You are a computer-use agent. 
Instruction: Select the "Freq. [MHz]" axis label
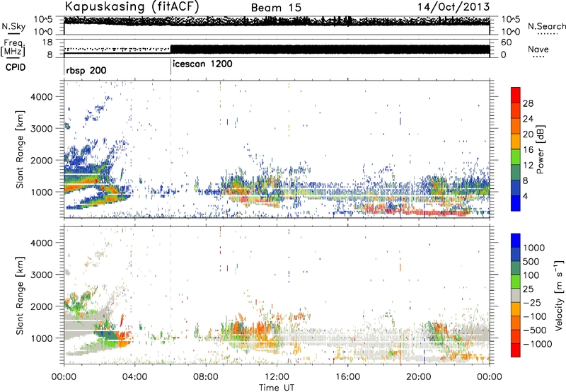pos(13,48)
